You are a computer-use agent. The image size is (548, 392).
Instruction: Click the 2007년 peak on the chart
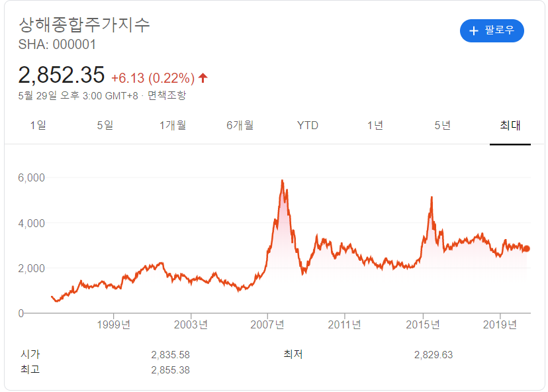pyautogui.click(x=282, y=180)
